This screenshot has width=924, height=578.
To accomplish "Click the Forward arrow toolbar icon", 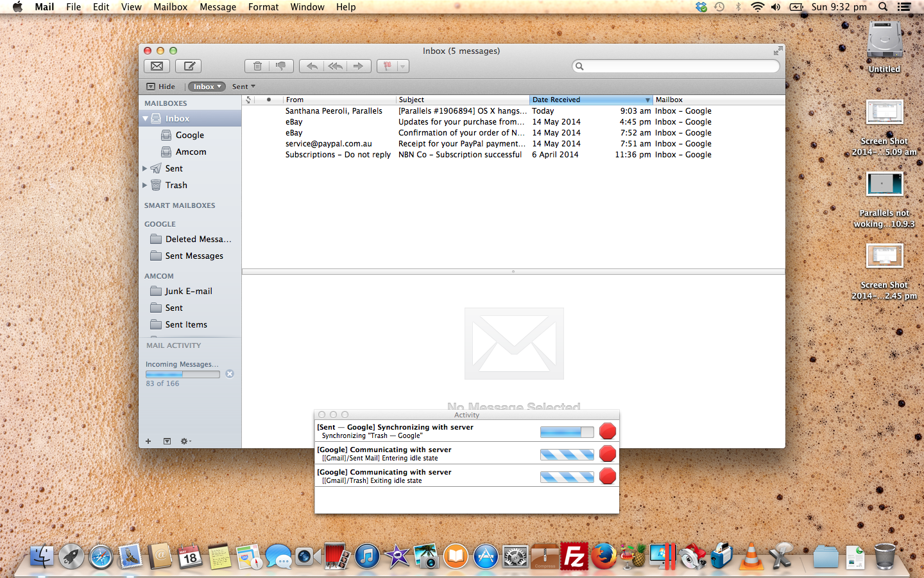I will [359, 66].
